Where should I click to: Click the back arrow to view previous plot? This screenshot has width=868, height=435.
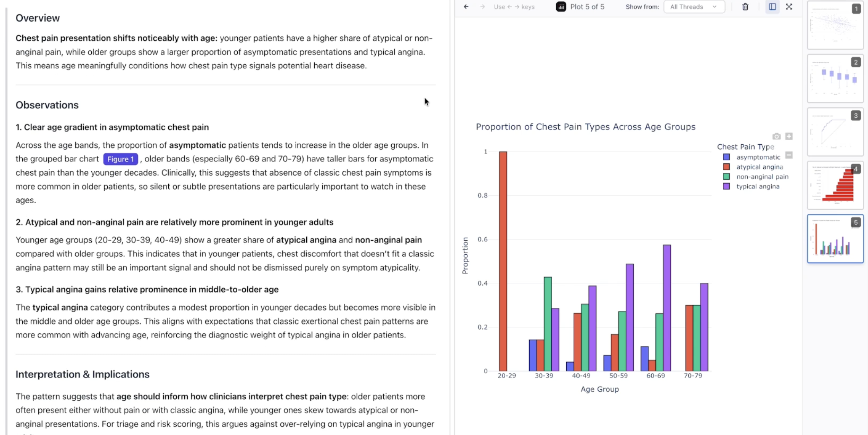[x=466, y=6]
